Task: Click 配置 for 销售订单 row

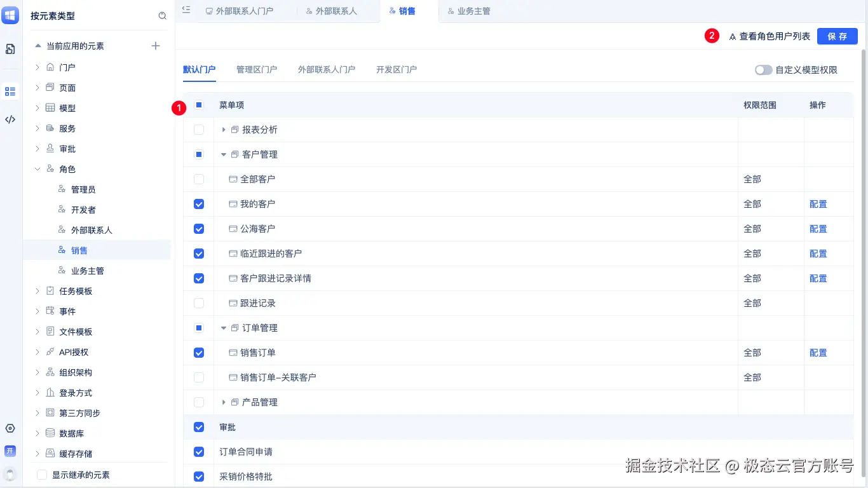Action: [x=818, y=353]
